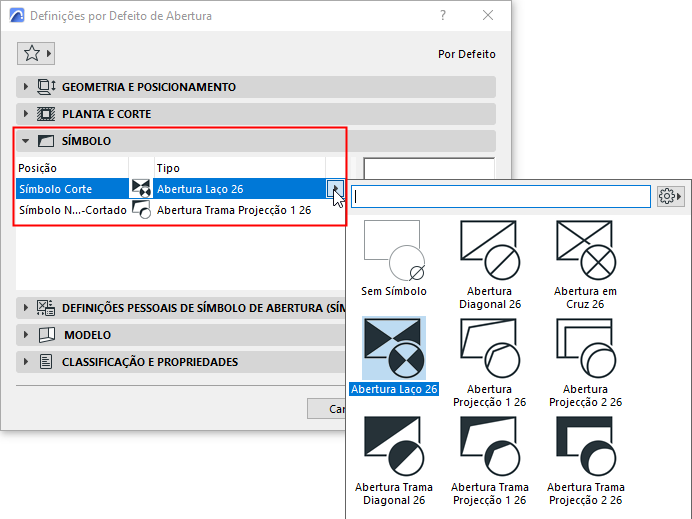Click the Geometria e Posicionamento panel icon
692x519 pixels.
46,87
